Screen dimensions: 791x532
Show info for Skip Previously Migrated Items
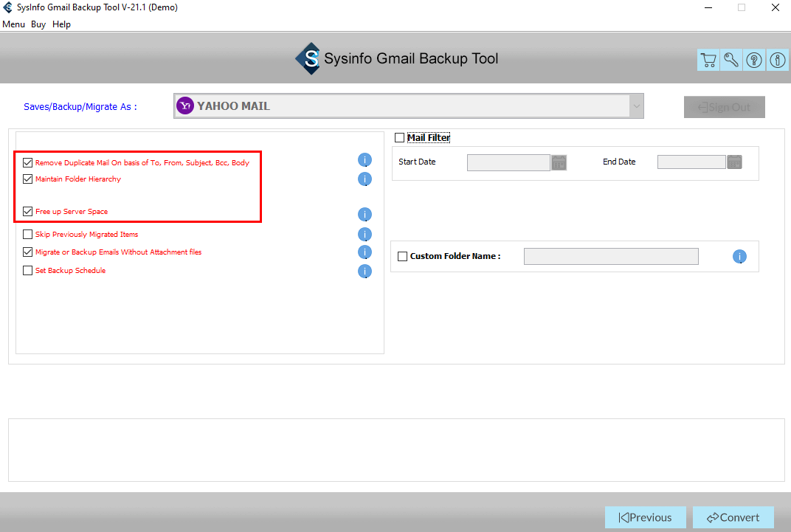(365, 234)
